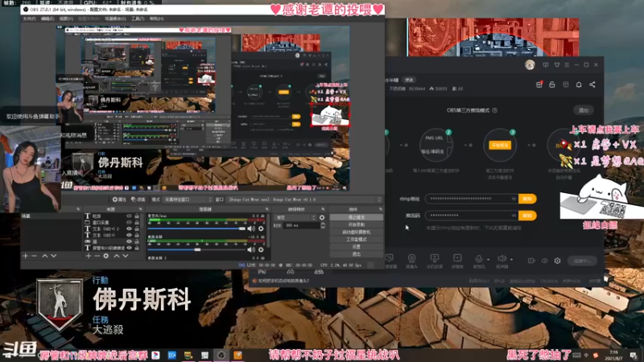644x362 pixels.
Task: Open settings gear for second mixer channel
Action: pos(261,249)
